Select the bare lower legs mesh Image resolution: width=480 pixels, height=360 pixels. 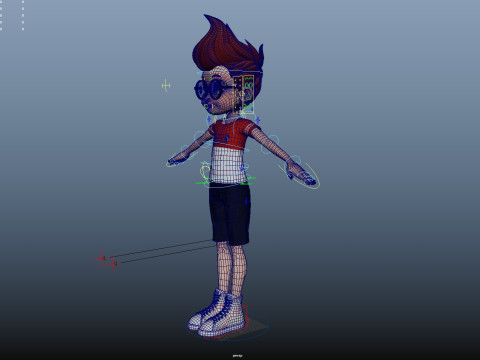[231, 268]
